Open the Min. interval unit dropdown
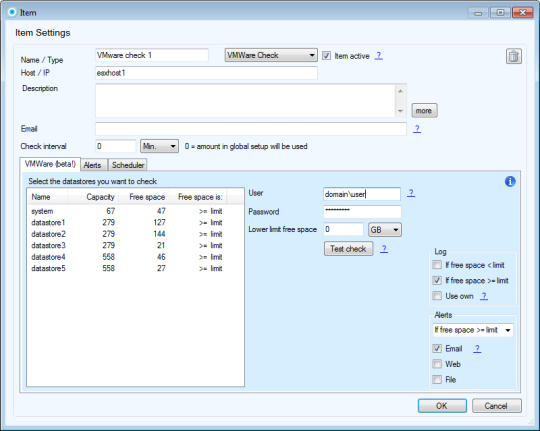 click(159, 146)
